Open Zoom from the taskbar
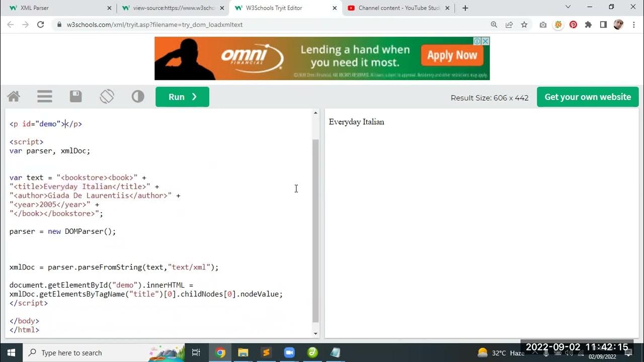Screen dimensions: 644x362 289,352
